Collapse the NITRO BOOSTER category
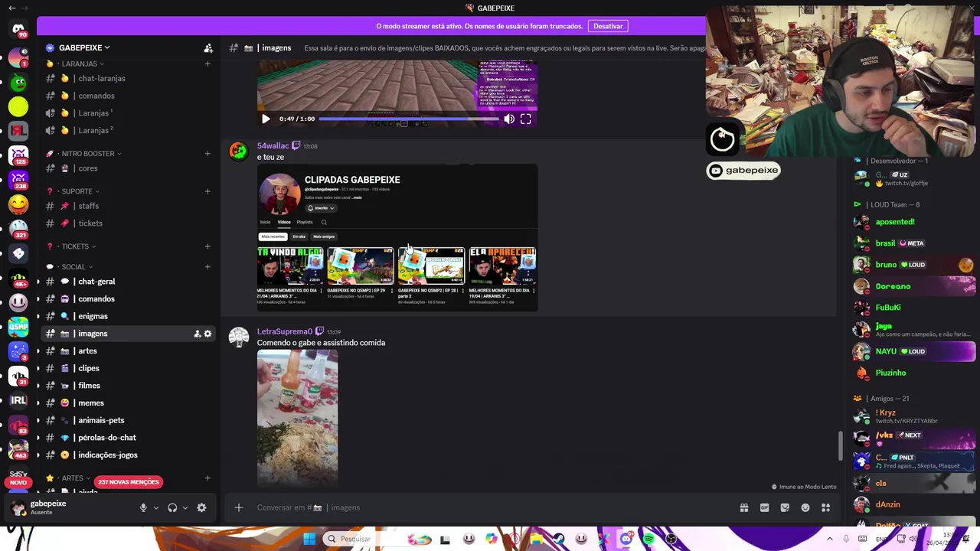Image resolution: width=980 pixels, height=551 pixels. point(92,153)
